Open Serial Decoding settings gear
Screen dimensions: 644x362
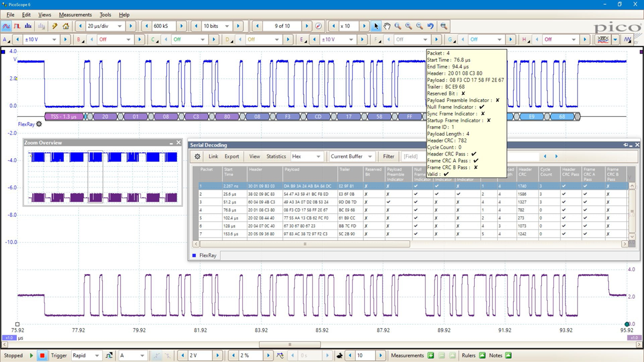197,157
